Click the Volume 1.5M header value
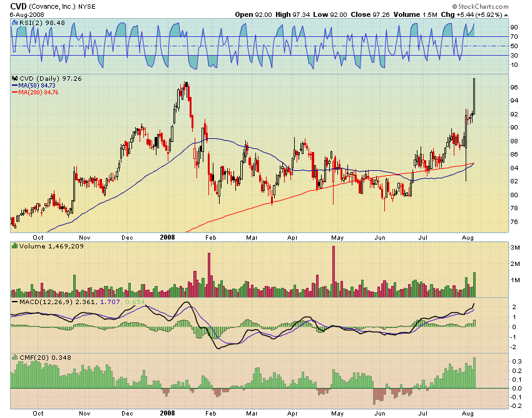 [x=416, y=14]
